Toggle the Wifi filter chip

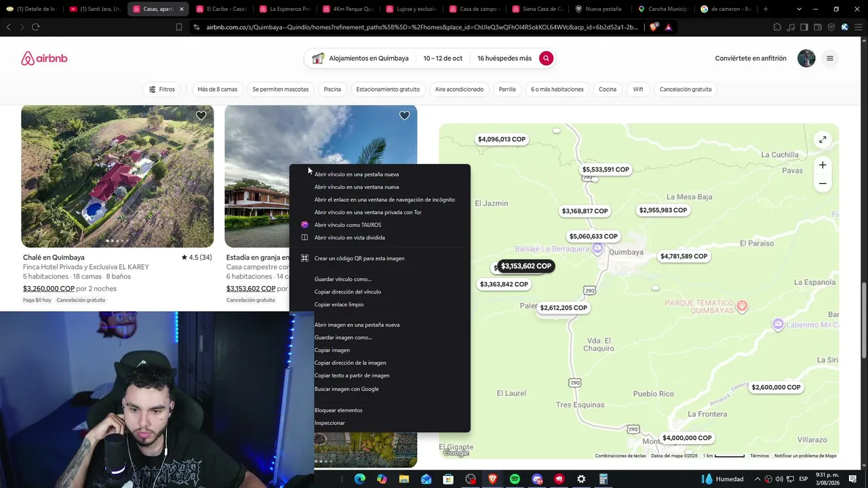click(638, 89)
